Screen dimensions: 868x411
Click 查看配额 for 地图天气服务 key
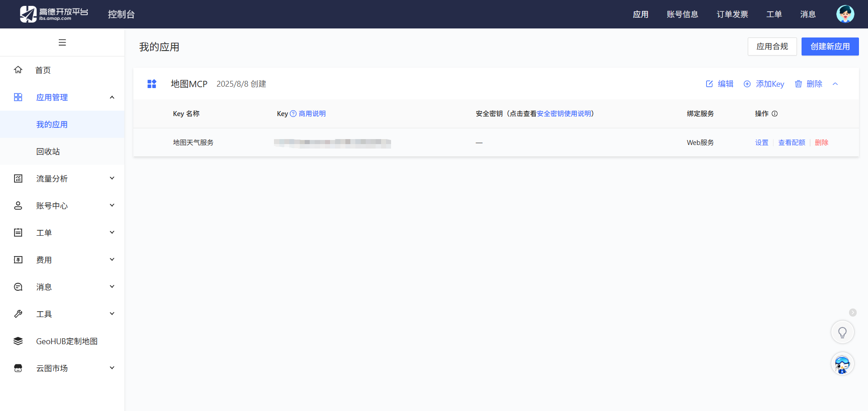(x=792, y=143)
